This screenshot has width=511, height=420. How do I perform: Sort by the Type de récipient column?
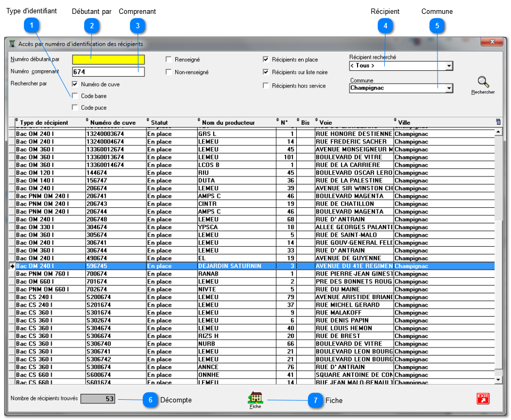pyautogui.click(x=44, y=123)
